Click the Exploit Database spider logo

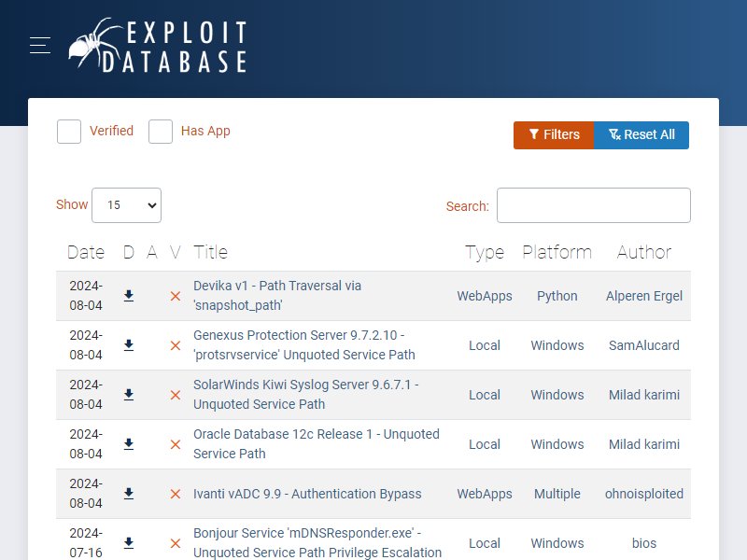[x=158, y=45]
